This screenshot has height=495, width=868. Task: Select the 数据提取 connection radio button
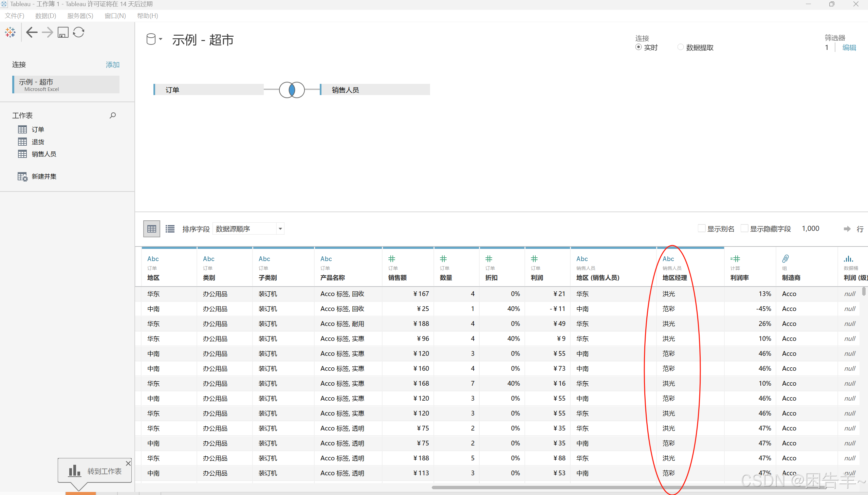pos(680,47)
